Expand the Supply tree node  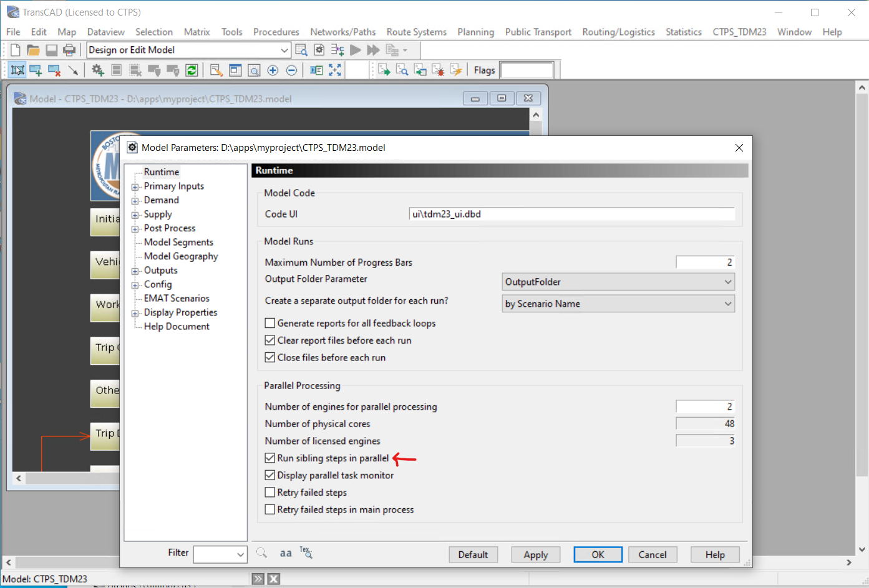(135, 215)
